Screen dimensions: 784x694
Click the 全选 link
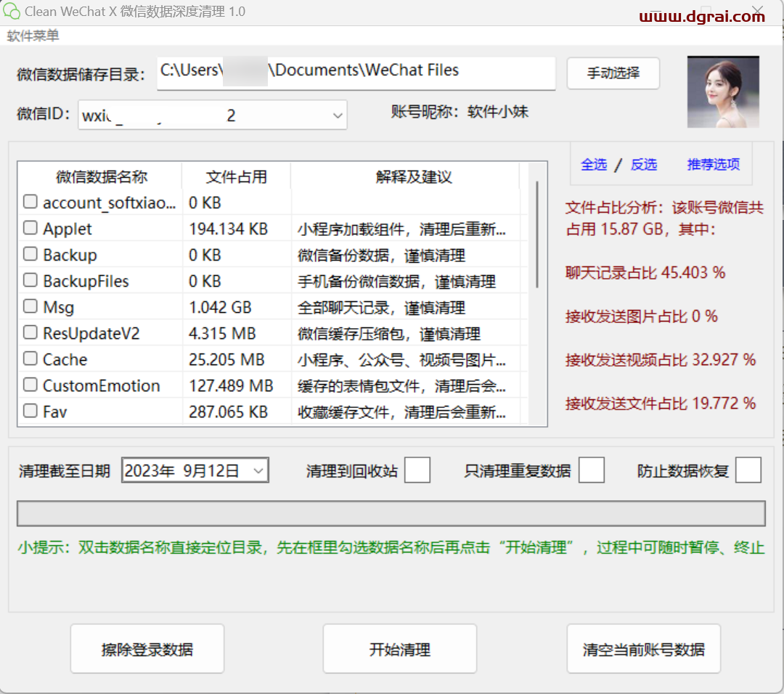pos(594,164)
